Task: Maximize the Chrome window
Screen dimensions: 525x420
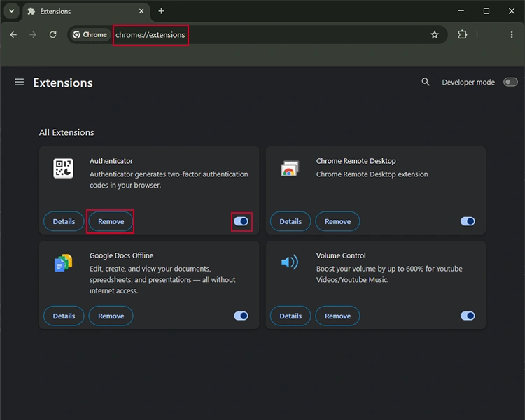Action: pyautogui.click(x=486, y=11)
